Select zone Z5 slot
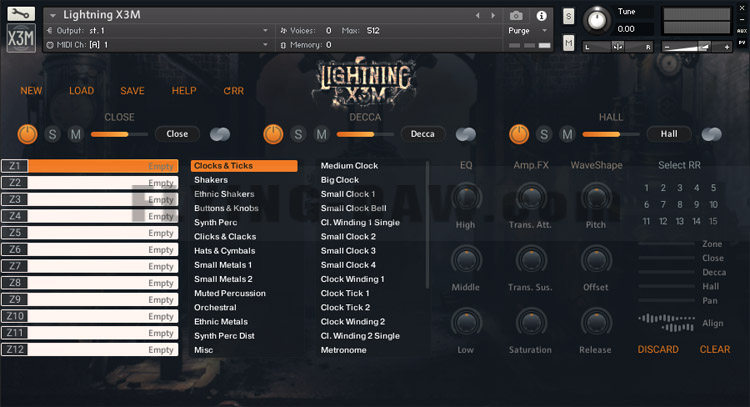 pyautogui.click(x=90, y=233)
